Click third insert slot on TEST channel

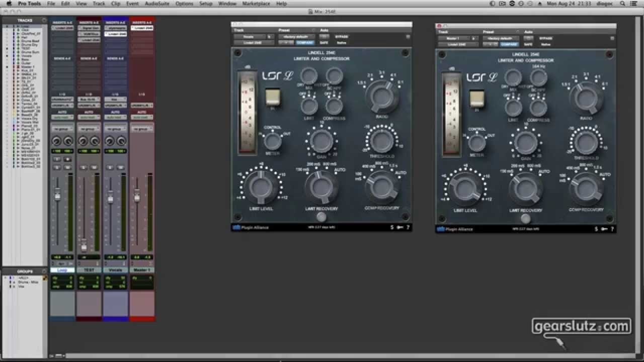pyautogui.click(x=89, y=40)
